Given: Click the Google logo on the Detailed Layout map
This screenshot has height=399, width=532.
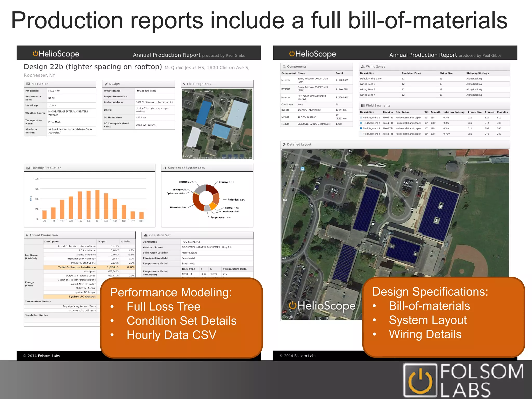Looking at the screenshot, I should pos(288,317).
